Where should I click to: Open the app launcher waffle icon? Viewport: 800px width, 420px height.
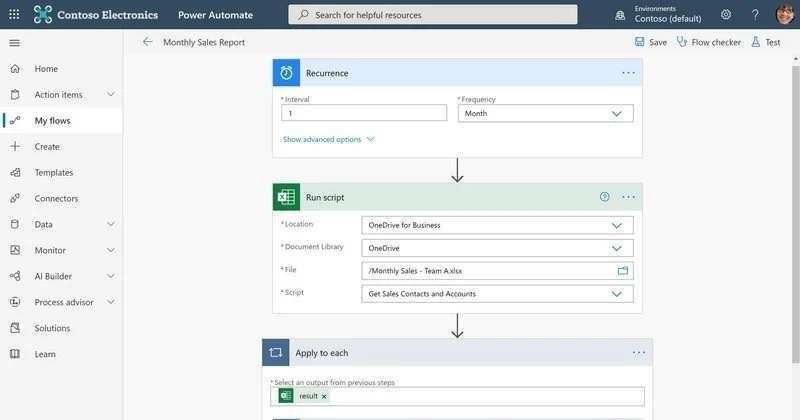(x=14, y=15)
